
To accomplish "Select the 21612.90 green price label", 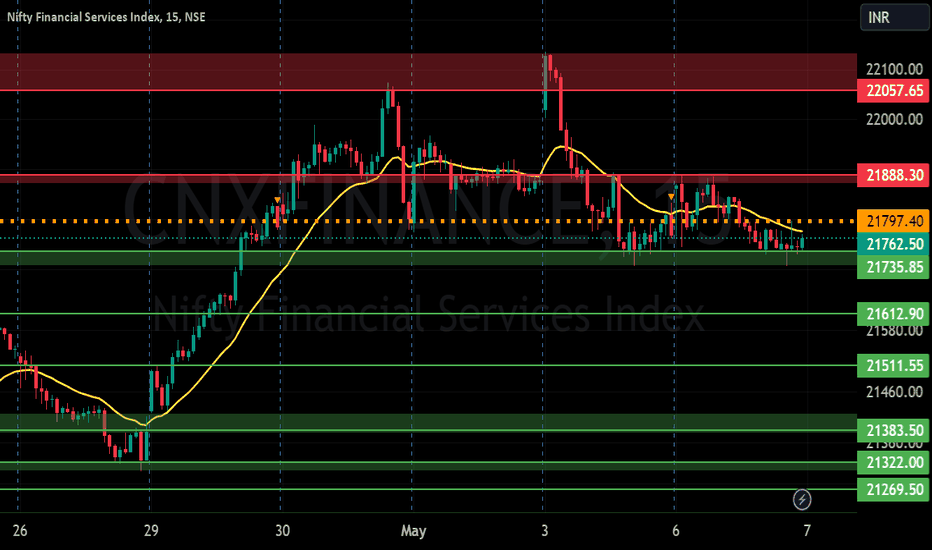I will (893, 314).
